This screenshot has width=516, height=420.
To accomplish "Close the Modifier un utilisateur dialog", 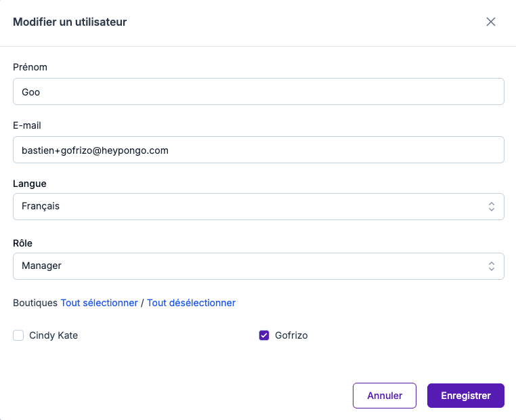I will (491, 22).
